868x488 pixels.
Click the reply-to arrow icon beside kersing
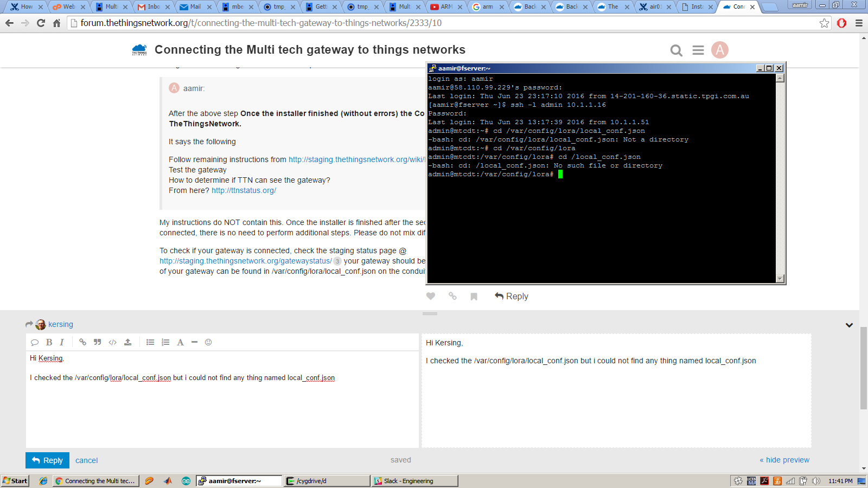pyautogui.click(x=29, y=324)
